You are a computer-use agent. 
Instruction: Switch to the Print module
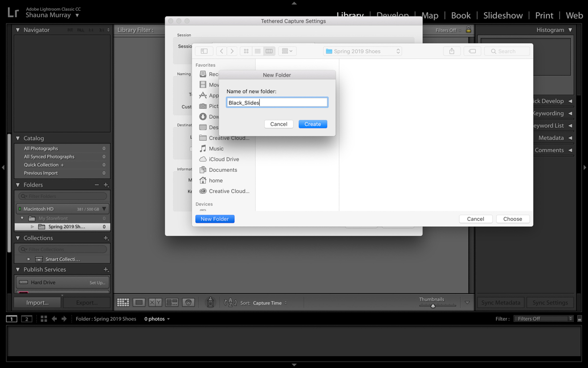[544, 15]
